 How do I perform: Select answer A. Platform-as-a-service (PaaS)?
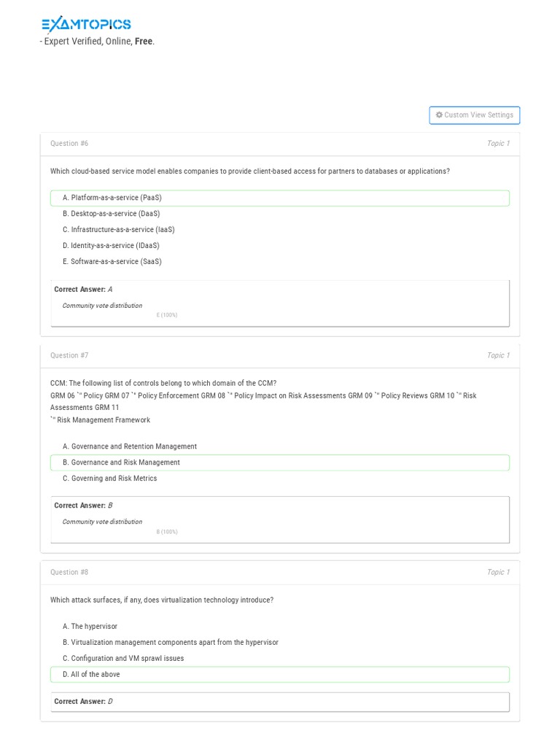(112, 198)
